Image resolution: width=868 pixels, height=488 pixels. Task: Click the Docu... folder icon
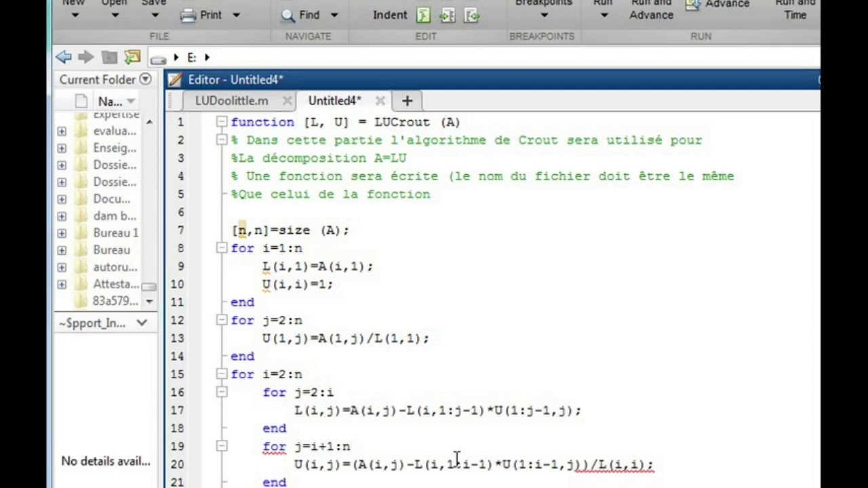click(81, 199)
